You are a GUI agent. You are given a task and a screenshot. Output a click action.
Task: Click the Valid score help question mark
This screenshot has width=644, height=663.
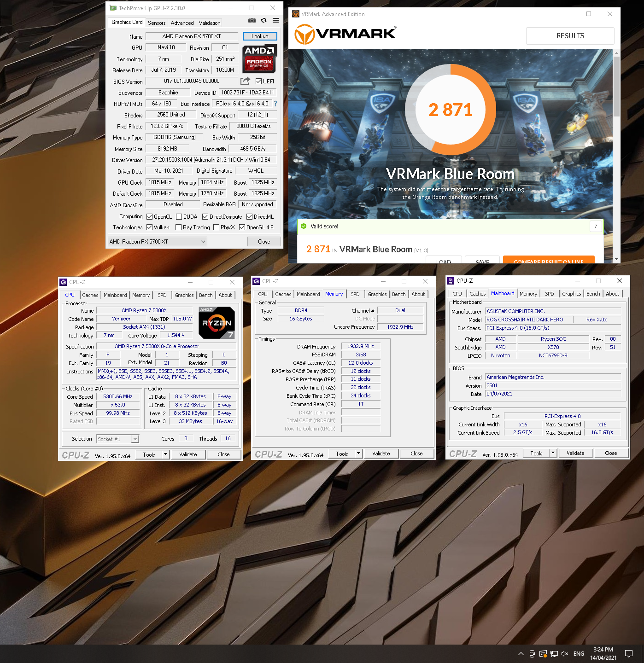596,227
